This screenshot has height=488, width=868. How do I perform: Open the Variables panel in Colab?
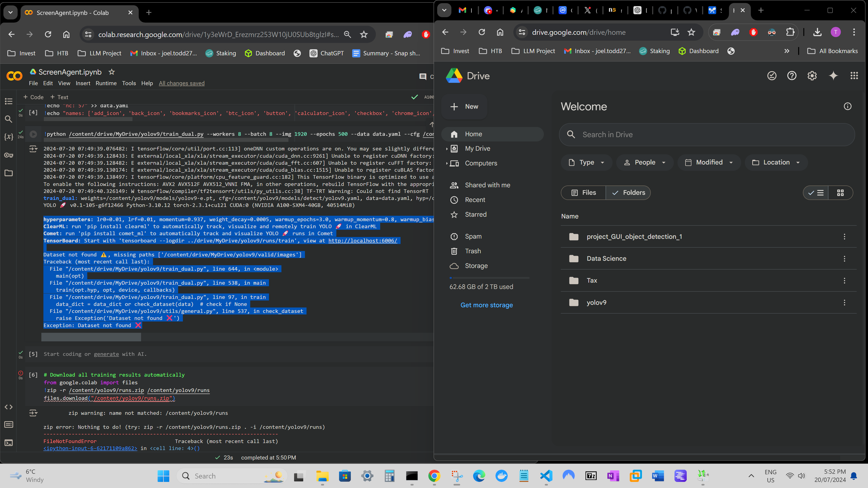point(8,137)
